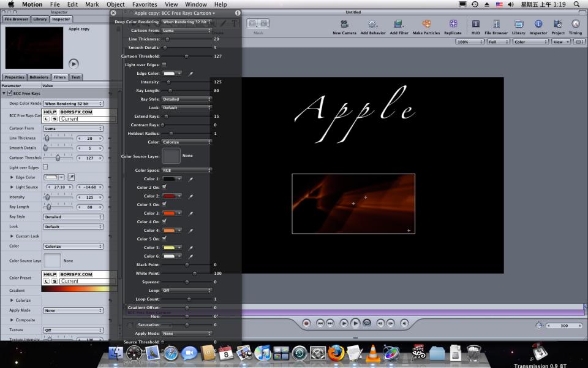Click the Project pane toolbar icon
Screen dimensions: 588x368
point(558,25)
